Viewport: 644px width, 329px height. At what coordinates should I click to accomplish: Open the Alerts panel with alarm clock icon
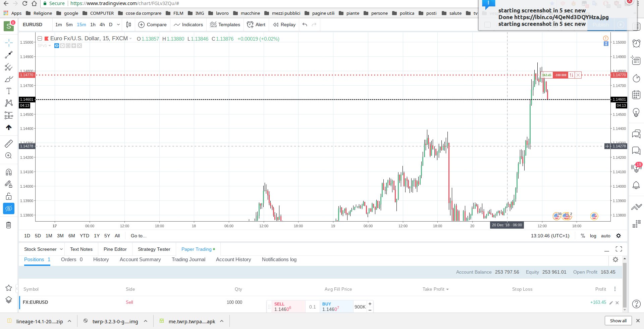[x=636, y=43]
